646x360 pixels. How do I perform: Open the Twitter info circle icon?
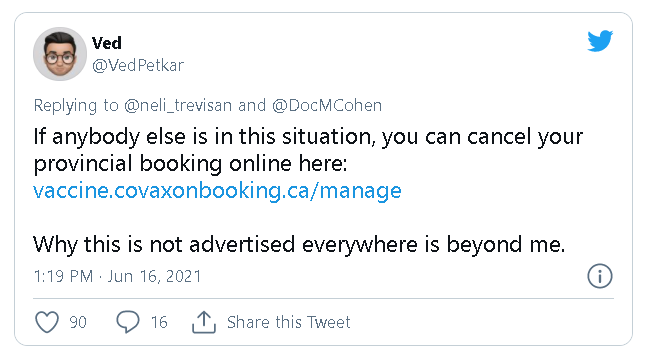(x=599, y=276)
